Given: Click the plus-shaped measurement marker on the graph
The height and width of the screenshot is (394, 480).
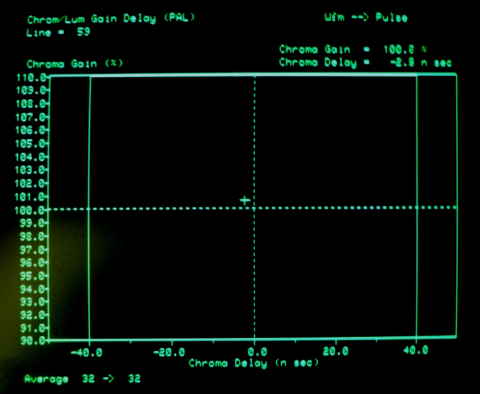Looking at the screenshot, I should [245, 200].
